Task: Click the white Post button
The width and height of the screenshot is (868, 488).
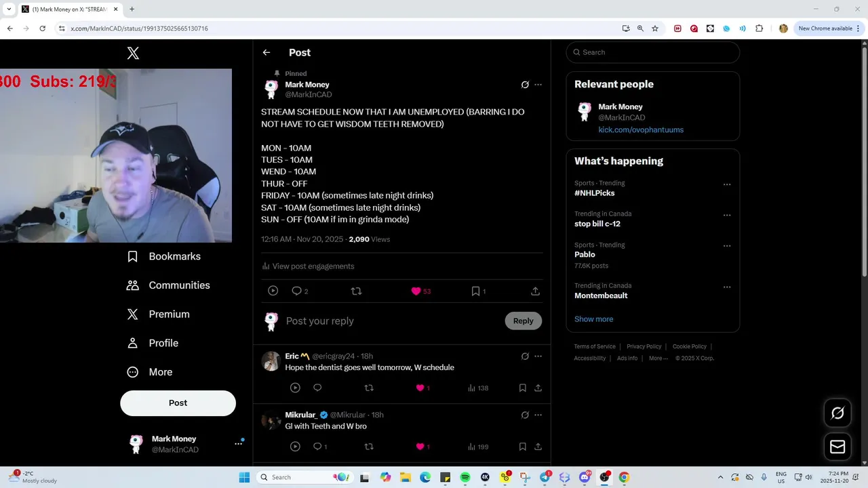Action: 178,403
